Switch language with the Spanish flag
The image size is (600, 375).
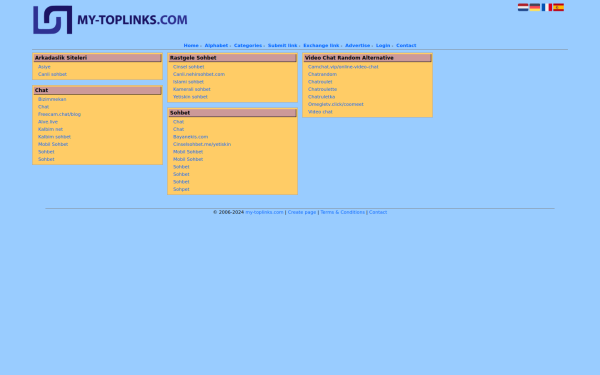tap(558, 7)
